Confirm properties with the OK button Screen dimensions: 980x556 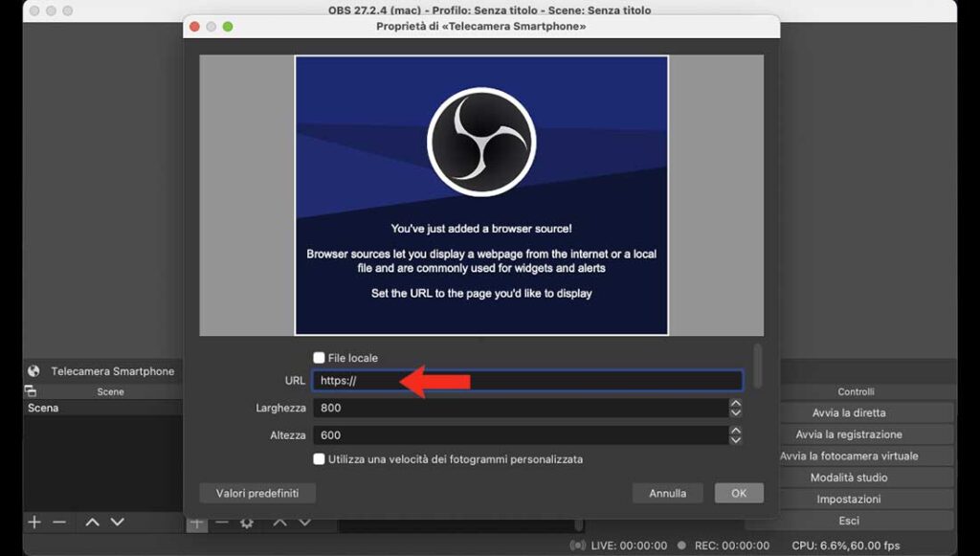(739, 493)
